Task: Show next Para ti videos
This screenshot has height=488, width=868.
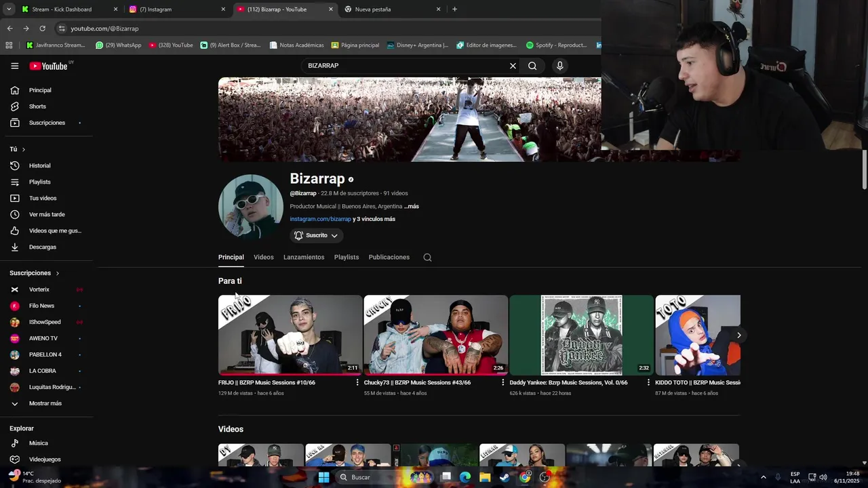Action: click(739, 335)
